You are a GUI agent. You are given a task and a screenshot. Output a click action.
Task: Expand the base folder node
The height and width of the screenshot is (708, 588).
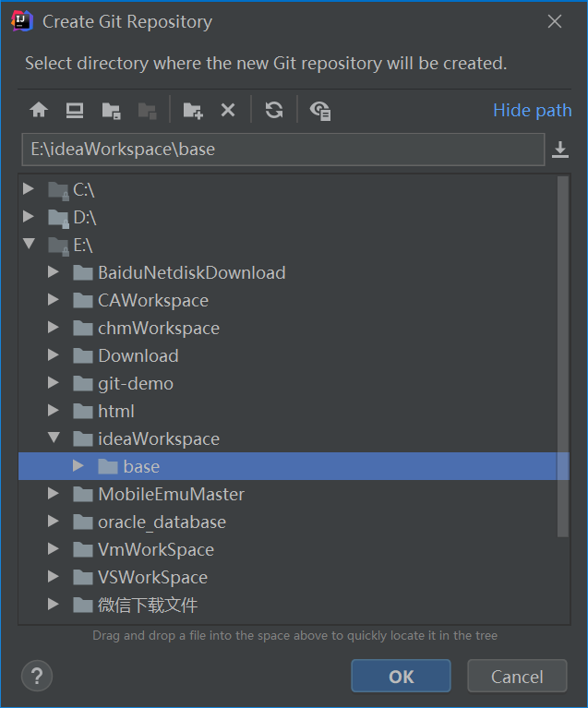[78, 466]
